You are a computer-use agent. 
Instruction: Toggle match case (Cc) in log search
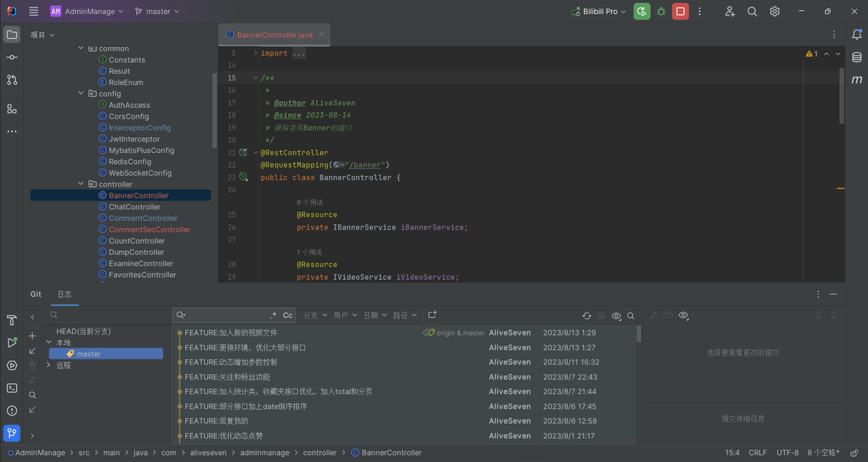click(288, 316)
